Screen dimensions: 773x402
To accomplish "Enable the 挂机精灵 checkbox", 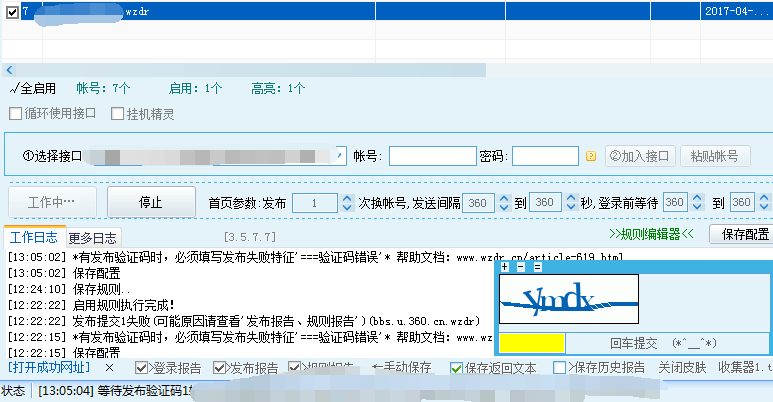I will pos(117,114).
